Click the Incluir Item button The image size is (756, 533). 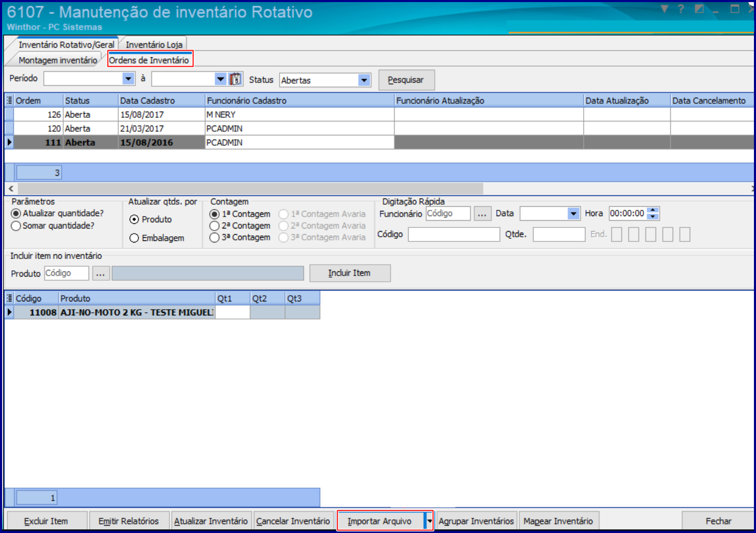coord(350,273)
